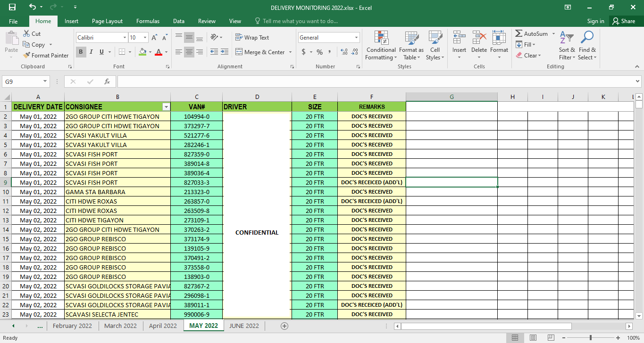Image resolution: width=644 pixels, height=343 pixels.
Task: Open the font name dropdown
Action: tap(125, 37)
